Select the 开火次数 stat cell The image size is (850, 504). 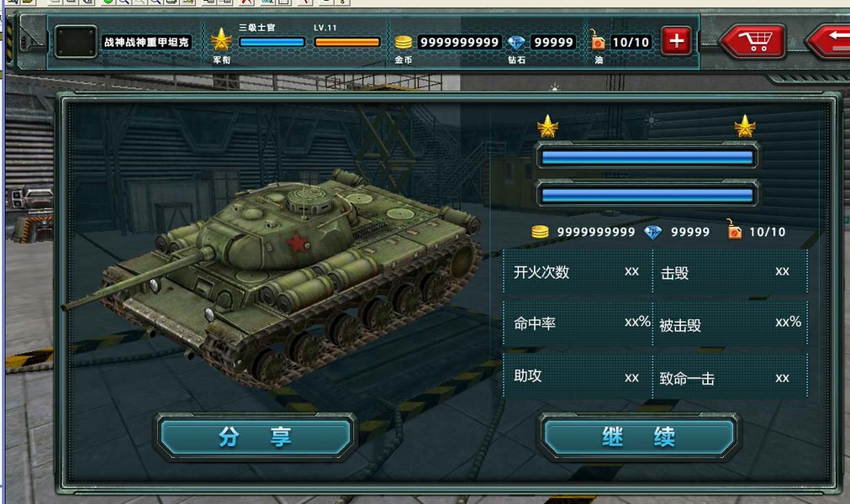(x=578, y=271)
